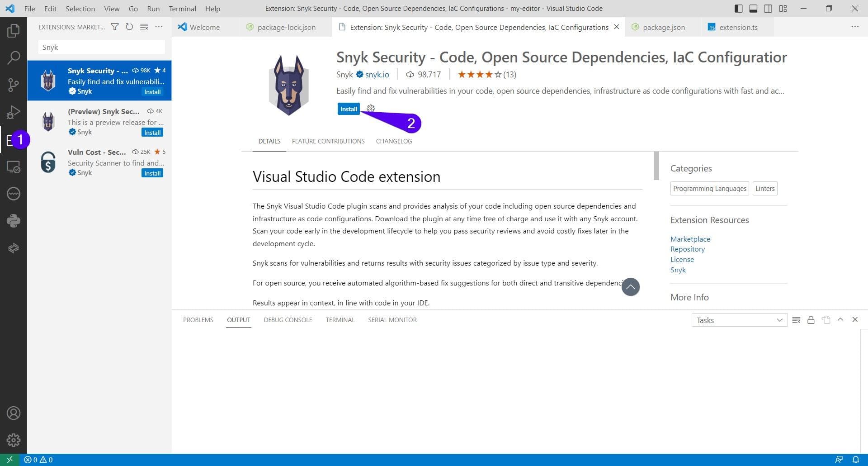Open notifications bell in status bar
The height and width of the screenshot is (466, 868).
pyautogui.click(x=856, y=460)
